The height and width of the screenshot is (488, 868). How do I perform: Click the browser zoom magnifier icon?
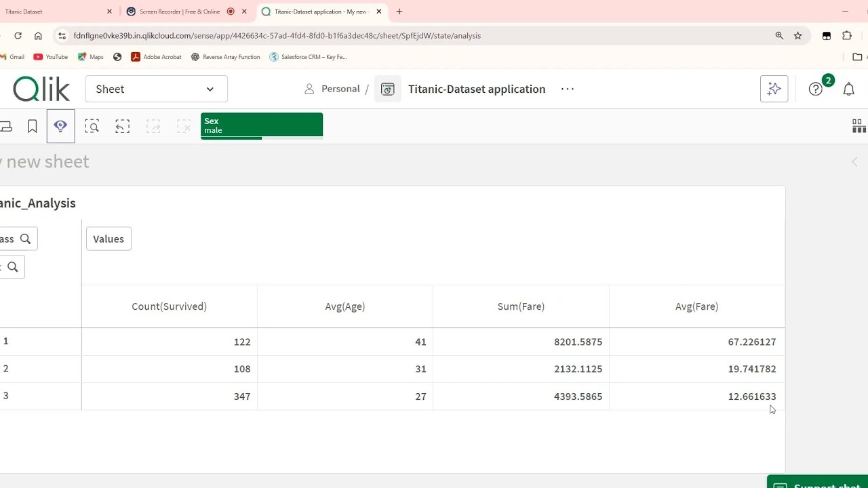779,36
